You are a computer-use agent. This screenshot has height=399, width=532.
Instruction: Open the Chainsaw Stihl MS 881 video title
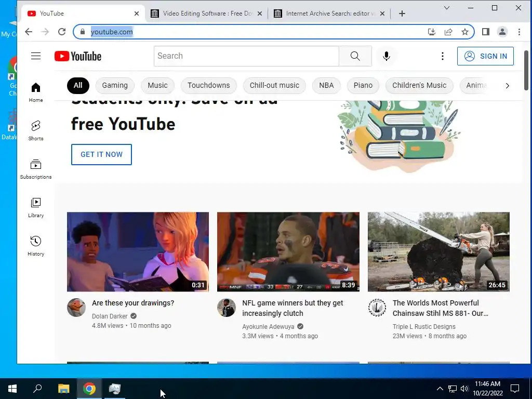point(441,308)
